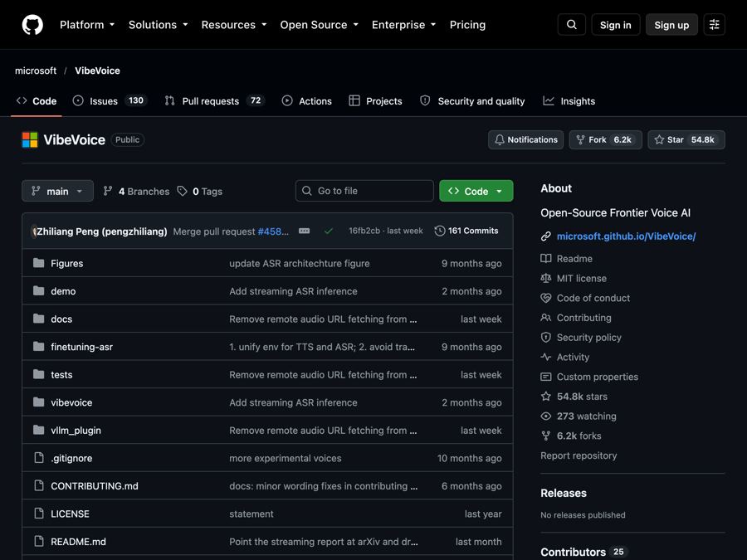Viewport: 747px width, 560px height.
Task: Expand the Platform menu
Action: [87, 25]
